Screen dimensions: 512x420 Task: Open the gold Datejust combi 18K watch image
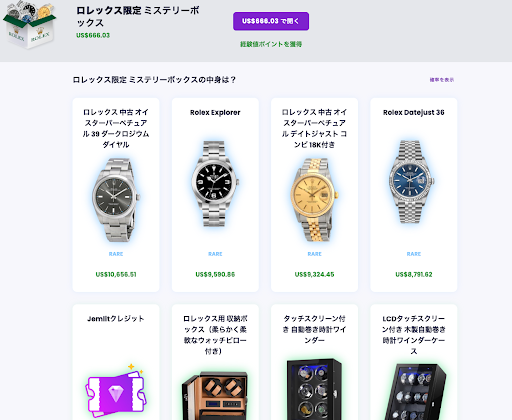[314, 199]
